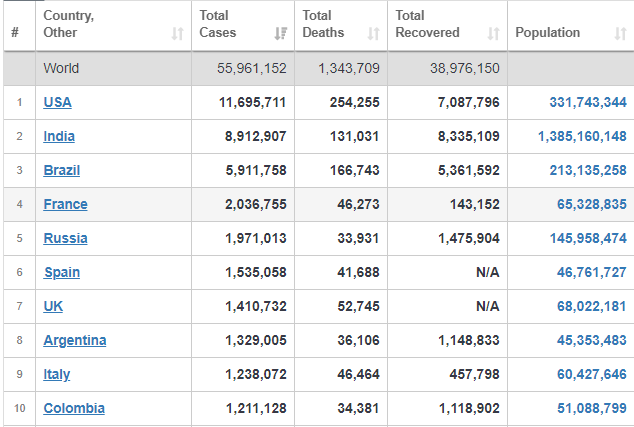Select Brazil total deaths 166,743
This screenshot has width=634, height=427.
coord(355,170)
